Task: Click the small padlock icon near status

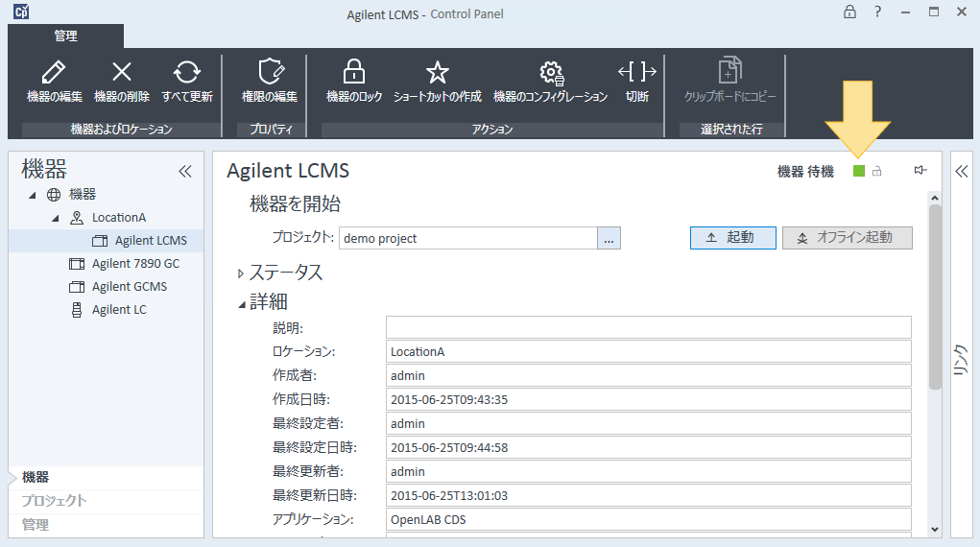Action: click(877, 171)
